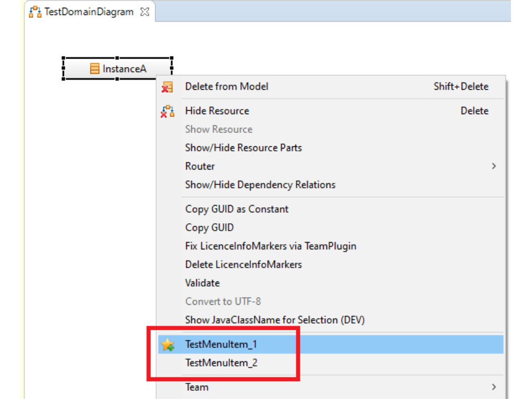Select Validate from the context menu
Viewport: 532px width, 399px height.
point(331,283)
